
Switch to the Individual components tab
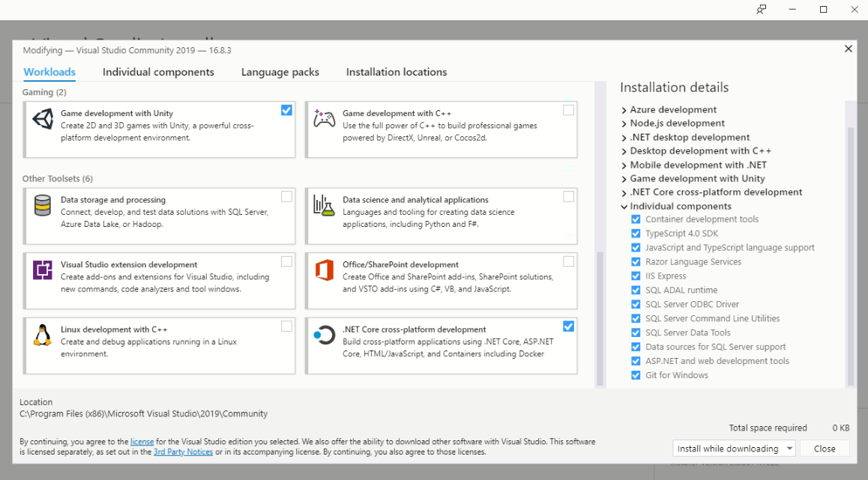pyautogui.click(x=158, y=72)
